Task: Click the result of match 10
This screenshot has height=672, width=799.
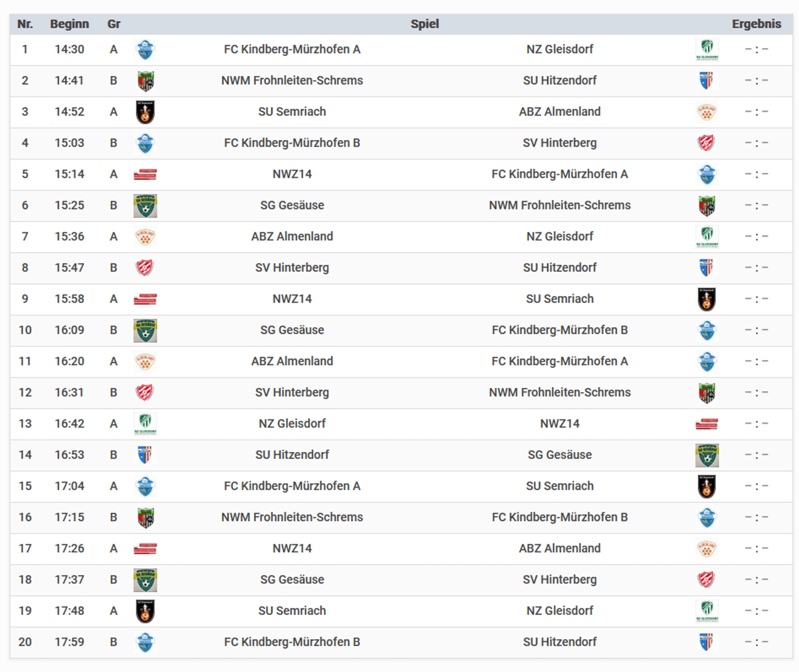Action: 756,330
